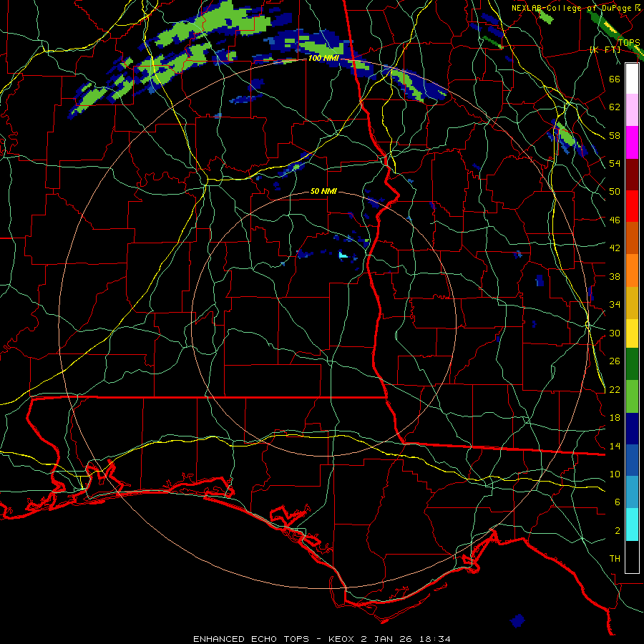Click the dark green swatch in the scale

pyautogui.click(x=632, y=364)
